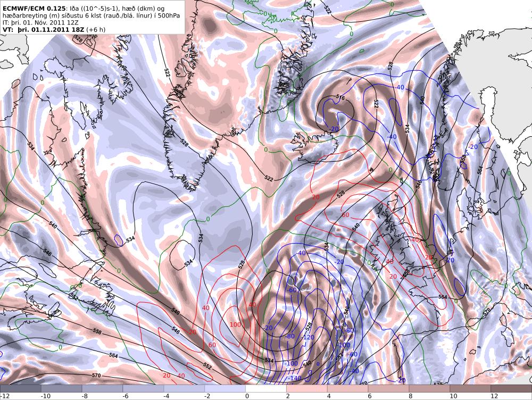
Task: Click the 'VT: þri. 01.11.2011 18Z' valid time
Action: point(44,29)
